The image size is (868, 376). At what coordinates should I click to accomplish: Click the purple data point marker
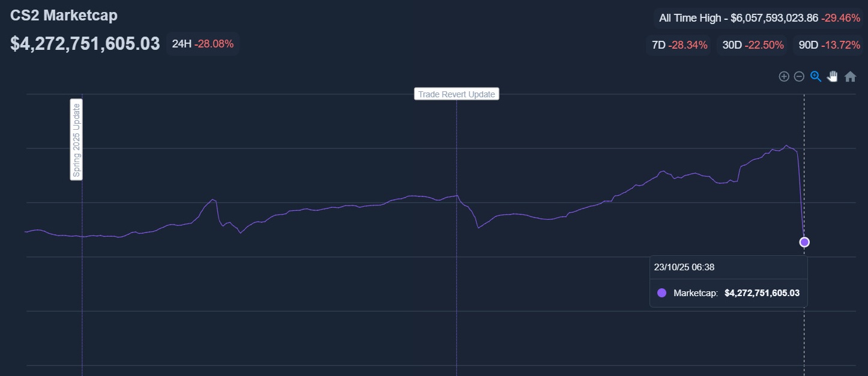804,242
